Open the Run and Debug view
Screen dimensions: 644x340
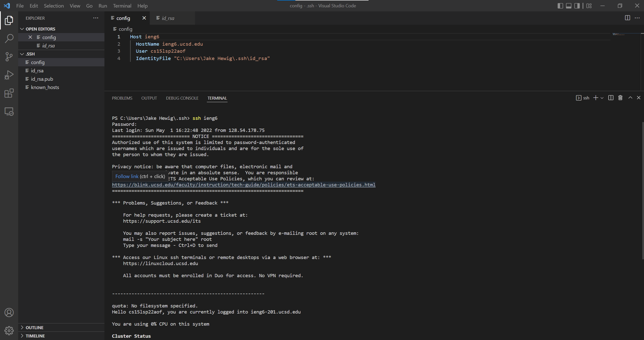tap(9, 75)
